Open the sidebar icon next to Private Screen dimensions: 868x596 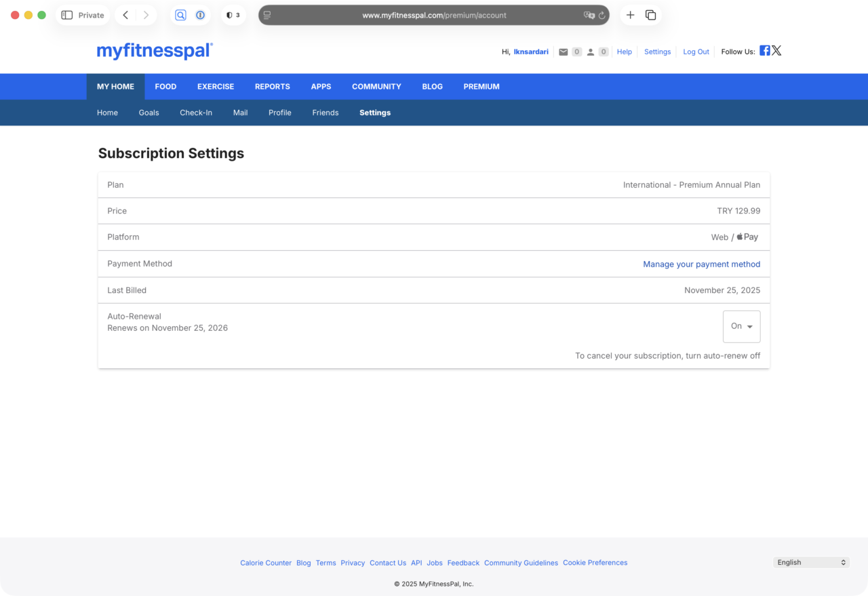(66, 14)
